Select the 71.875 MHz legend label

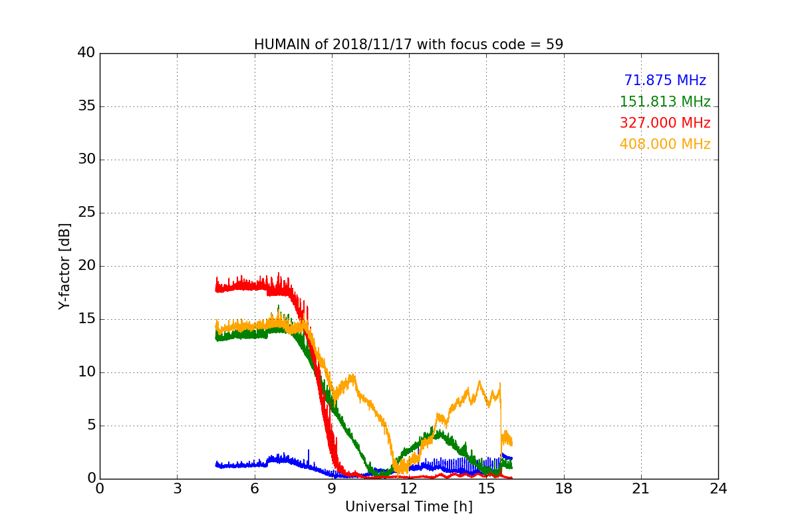(x=665, y=80)
